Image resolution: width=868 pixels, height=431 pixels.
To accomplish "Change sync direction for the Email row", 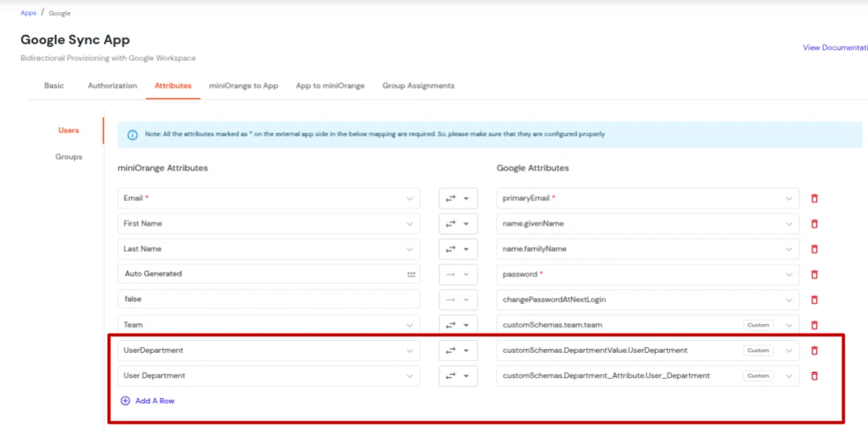I will click(459, 198).
